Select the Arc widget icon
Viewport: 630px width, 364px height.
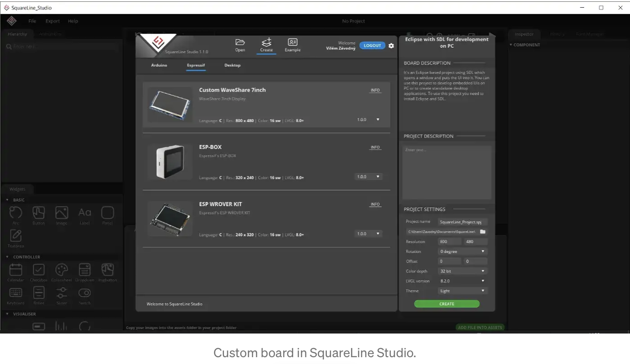click(x=16, y=213)
